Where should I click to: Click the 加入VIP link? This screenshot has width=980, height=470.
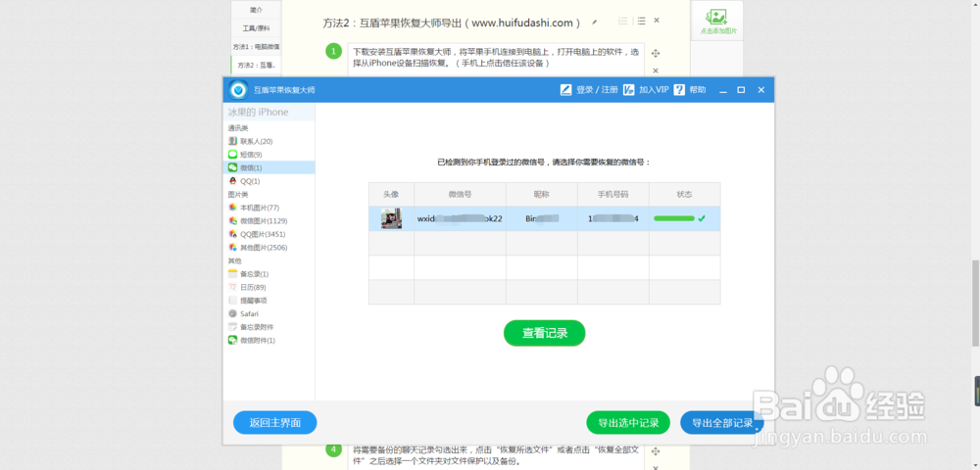click(x=654, y=90)
